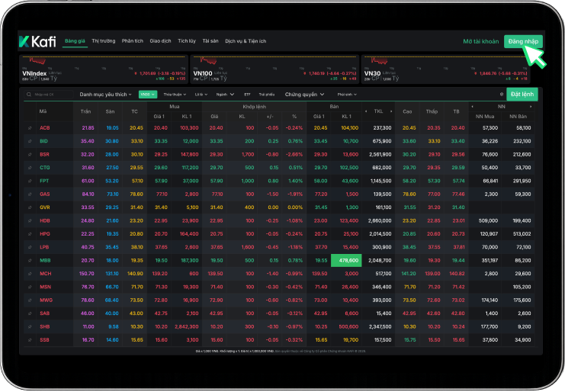Image resolution: width=565 pixels, height=392 pixels.
Task: Click Mã column header
Action: point(43,111)
